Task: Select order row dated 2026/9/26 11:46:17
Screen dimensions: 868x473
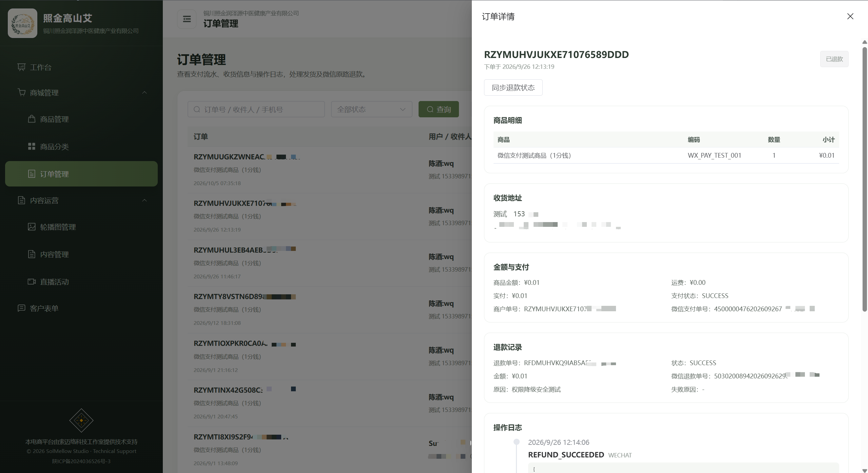Action: tap(329, 263)
